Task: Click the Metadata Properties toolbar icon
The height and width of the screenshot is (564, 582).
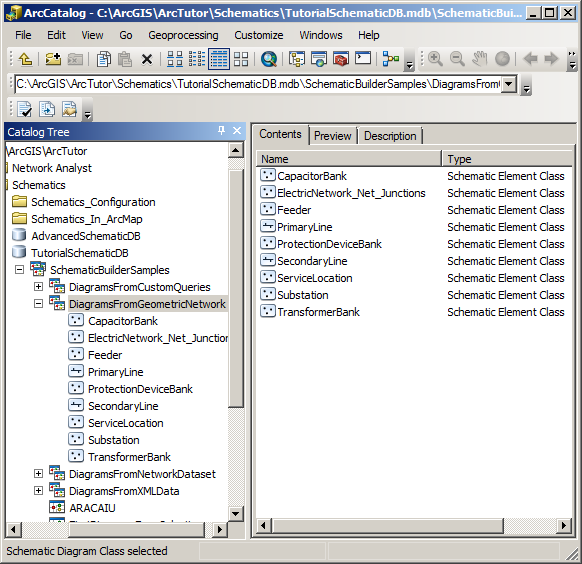Action: pos(69,109)
